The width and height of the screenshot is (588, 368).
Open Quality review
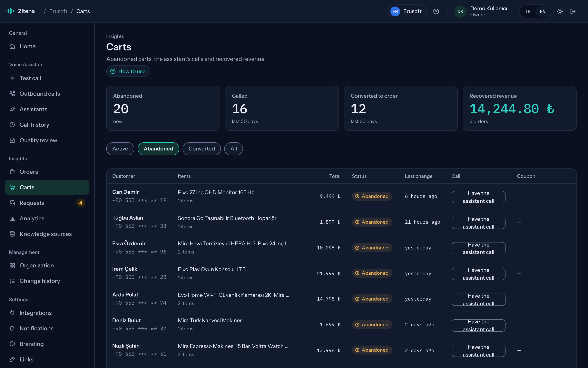(x=47, y=140)
